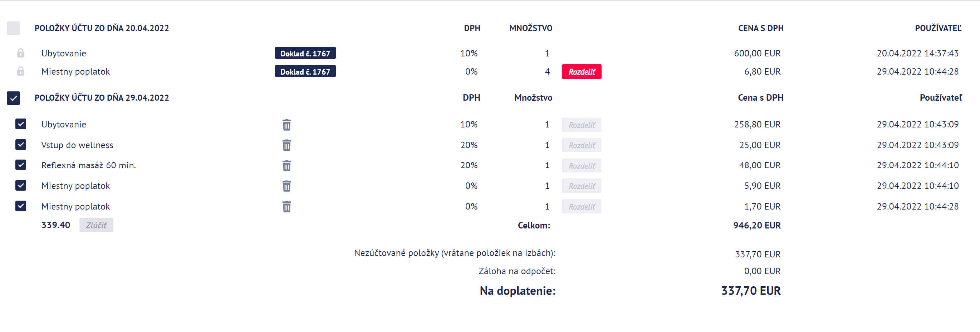Uncheck the Reflexná masáž 60 min. checkbox
The height and width of the screenshot is (332, 980).
20,165
